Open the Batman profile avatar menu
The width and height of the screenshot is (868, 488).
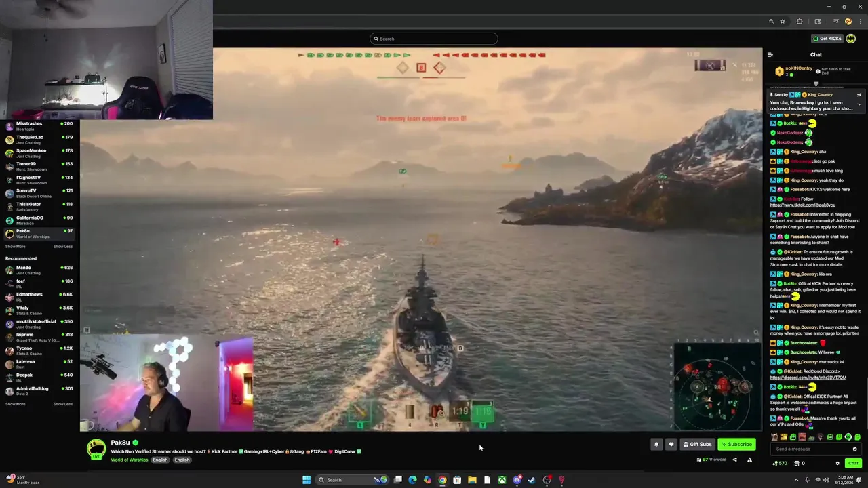click(850, 39)
